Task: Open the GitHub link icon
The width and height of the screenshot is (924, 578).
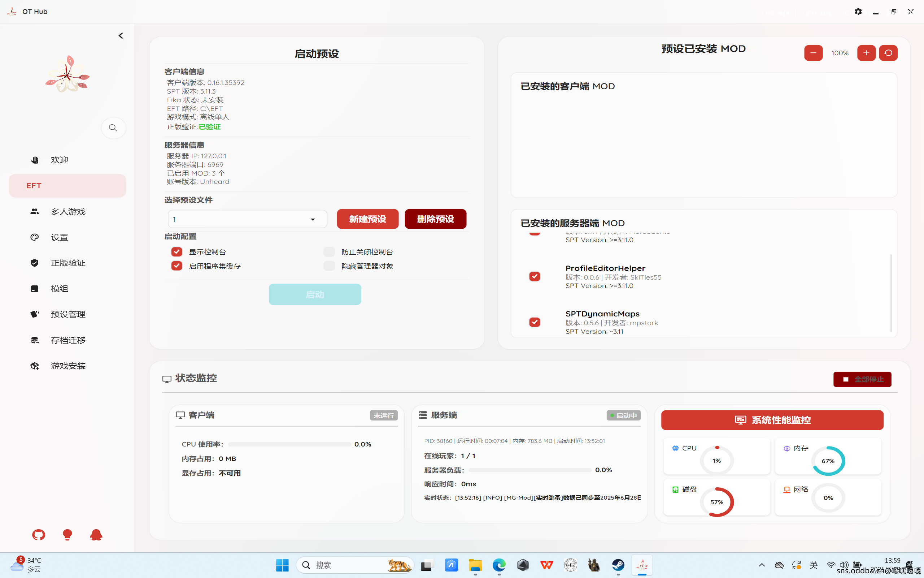Action: [x=39, y=535]
